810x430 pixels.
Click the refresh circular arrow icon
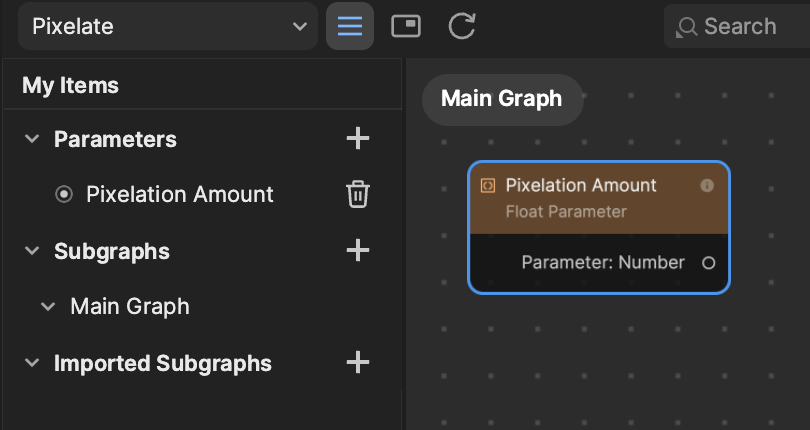(x=461, y=26)
